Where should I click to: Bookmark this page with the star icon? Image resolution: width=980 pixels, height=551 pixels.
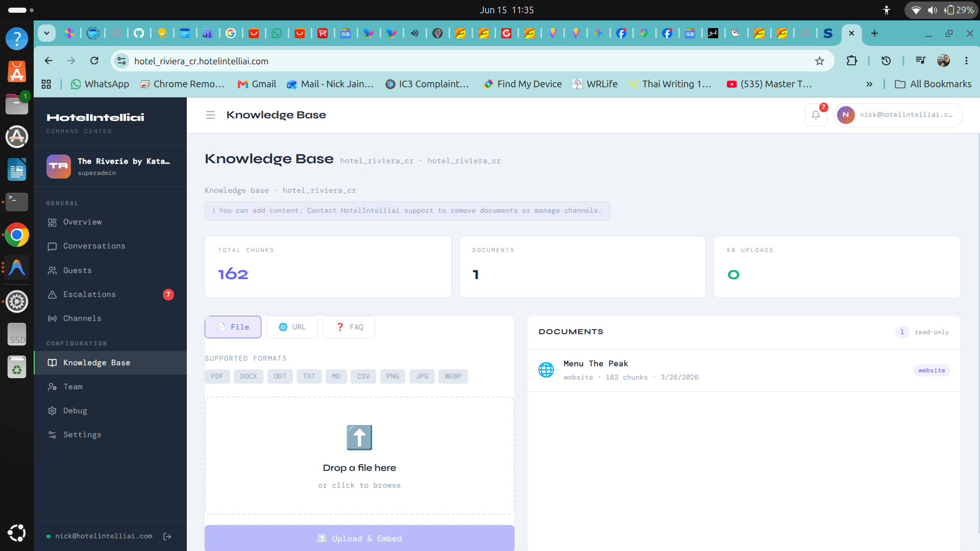click(x=820, y=61)
